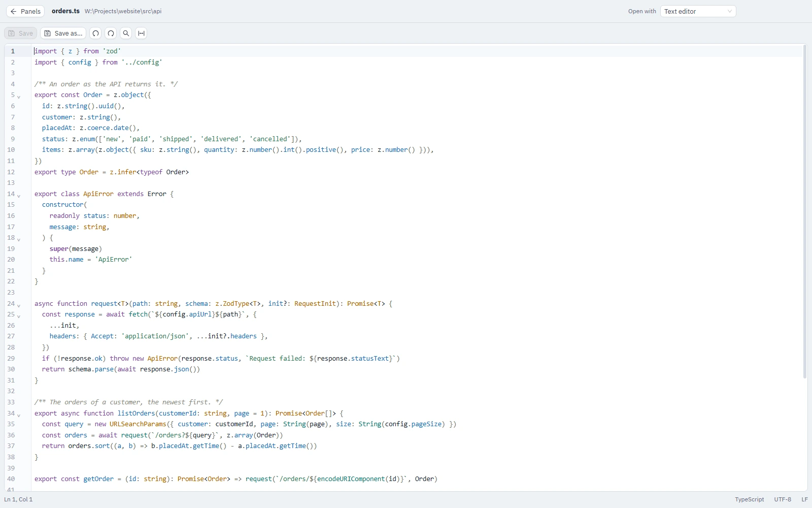
Task: Fold the fetch call at line 25
Action: (x=19, y=316)
